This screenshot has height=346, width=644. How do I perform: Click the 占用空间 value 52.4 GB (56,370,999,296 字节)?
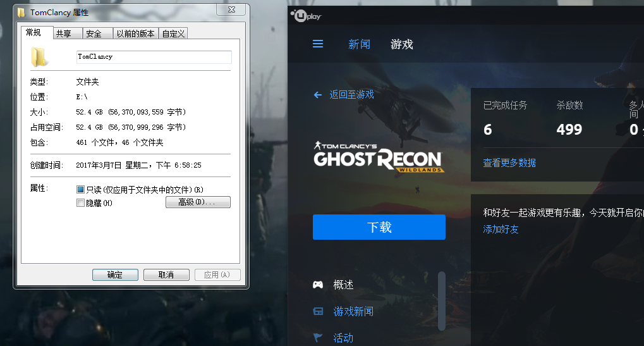[x=131, y=127]
